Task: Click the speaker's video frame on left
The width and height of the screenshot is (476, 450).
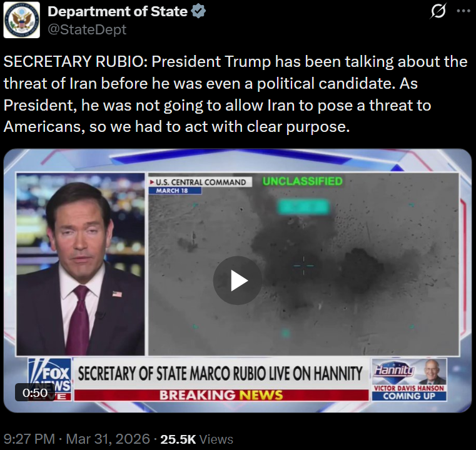Action: tap(81, 264)
